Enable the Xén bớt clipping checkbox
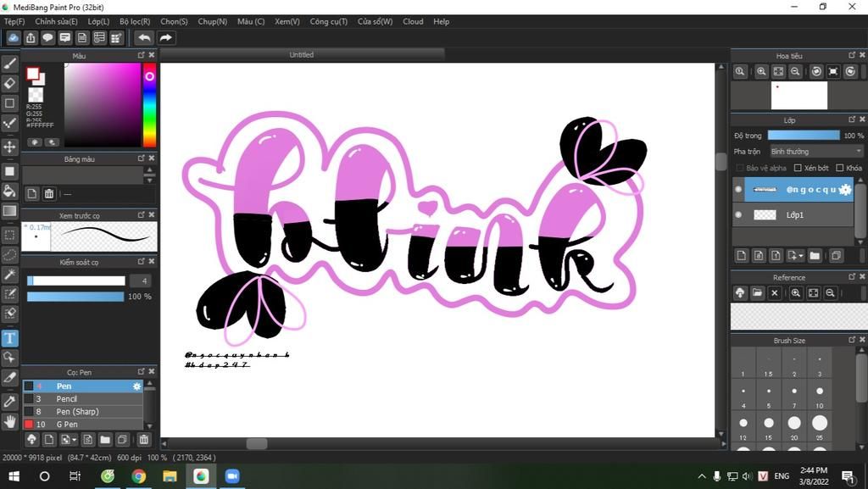The width and height of the screenshot is (868, 489). tap(798, 168)
